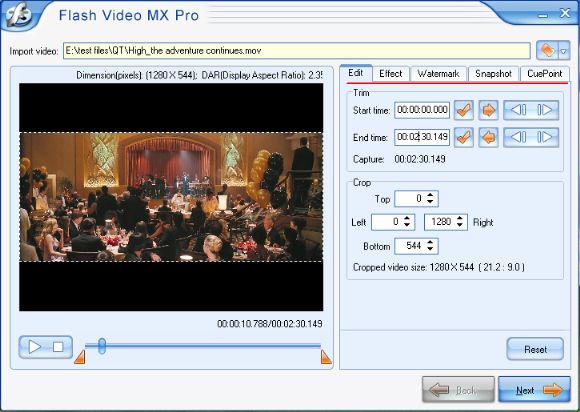Open the Effect tab
Screen dimensions: 580x412
pos(391,74)
